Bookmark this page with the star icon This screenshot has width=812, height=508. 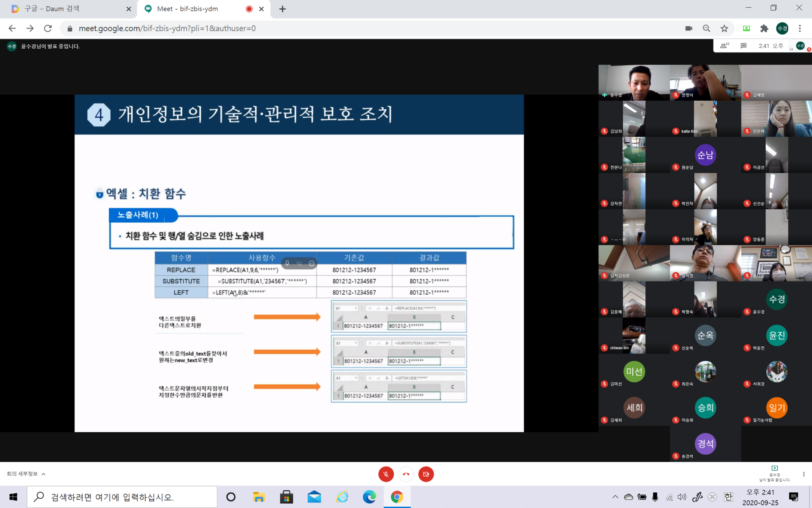tap(724, 28)
